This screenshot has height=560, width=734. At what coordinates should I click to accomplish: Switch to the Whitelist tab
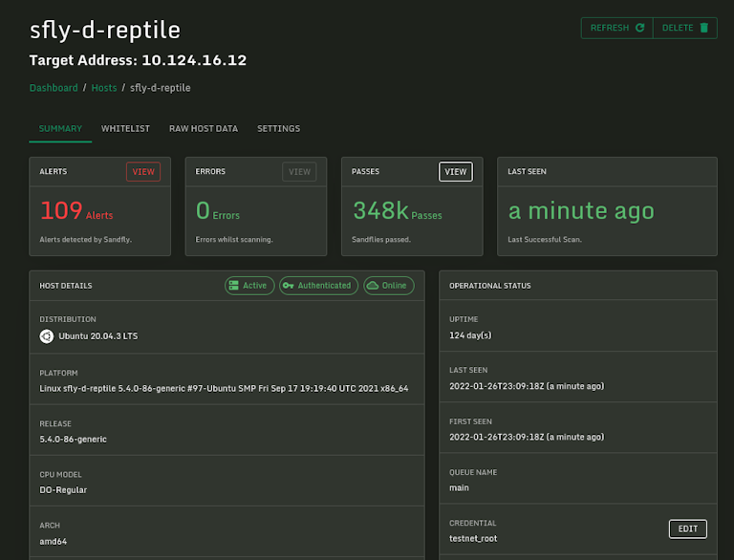(x=125, y=129)
